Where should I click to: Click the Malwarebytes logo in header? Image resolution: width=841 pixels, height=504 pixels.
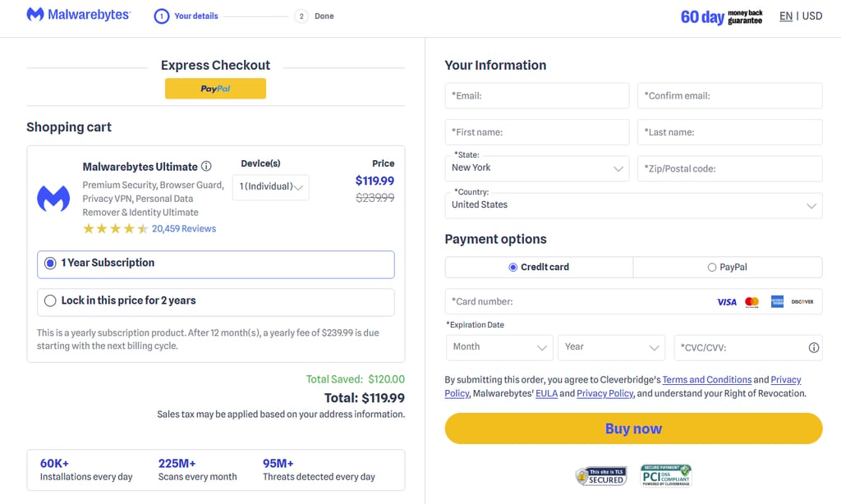tap(78, 15)
